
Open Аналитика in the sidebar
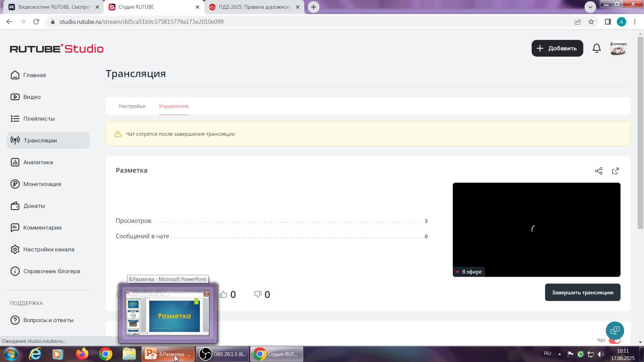[38, 162]
